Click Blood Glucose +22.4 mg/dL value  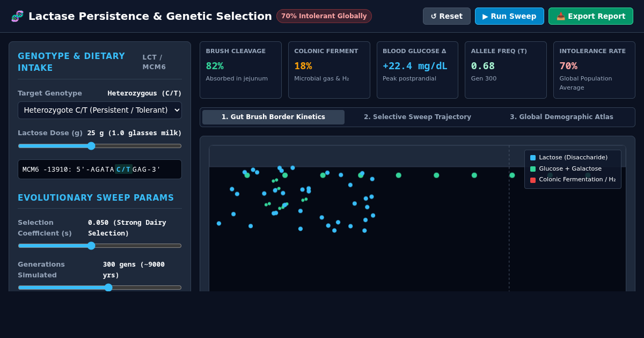tap(415, 65)
